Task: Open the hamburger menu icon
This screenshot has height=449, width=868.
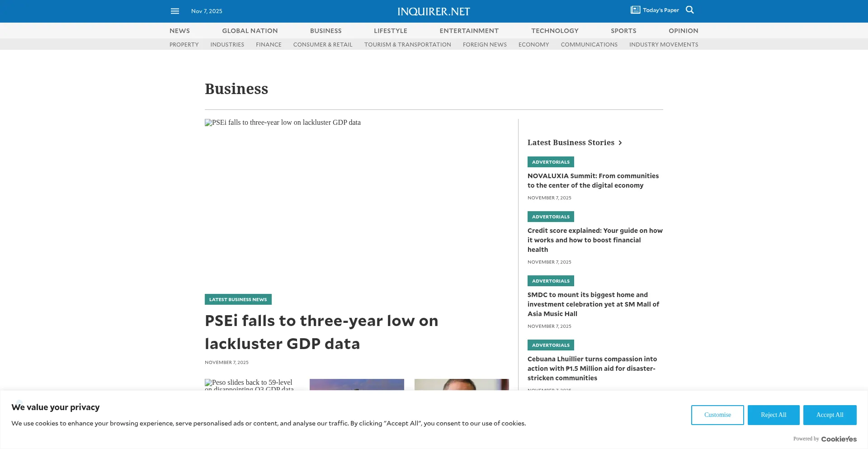Action: click(x=175, y=11)
